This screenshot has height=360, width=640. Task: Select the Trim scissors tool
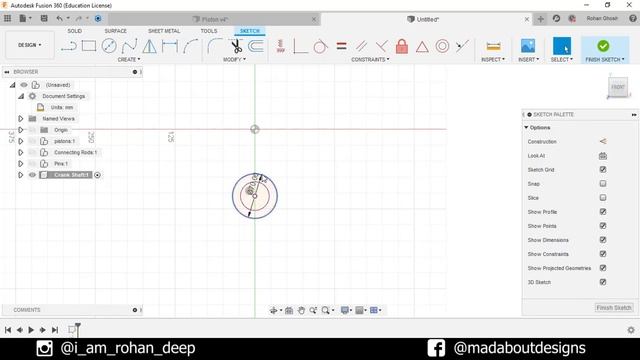[236, 46]
